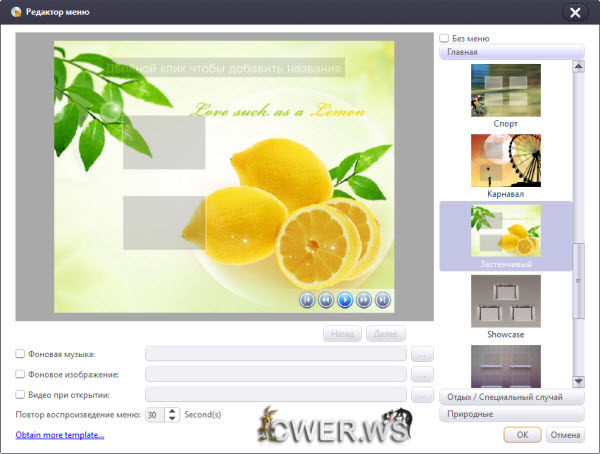Click the template list scrollbar thumb
The image size is (600, 454).
(579, 281)
